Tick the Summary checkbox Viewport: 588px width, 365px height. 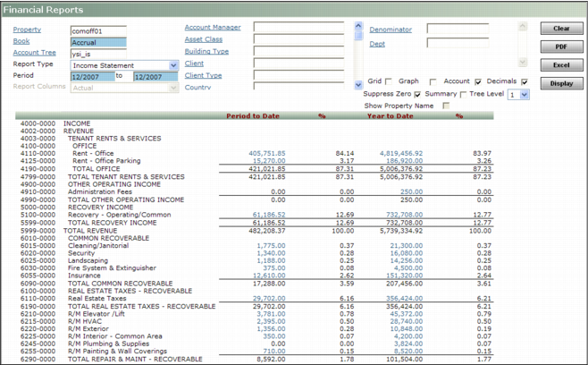coord(462,94)
